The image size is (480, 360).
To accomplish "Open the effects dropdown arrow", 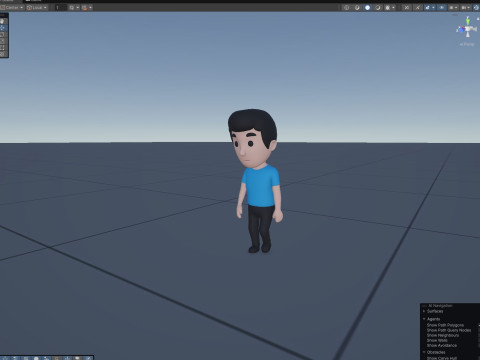I will (x=433, y=7).
